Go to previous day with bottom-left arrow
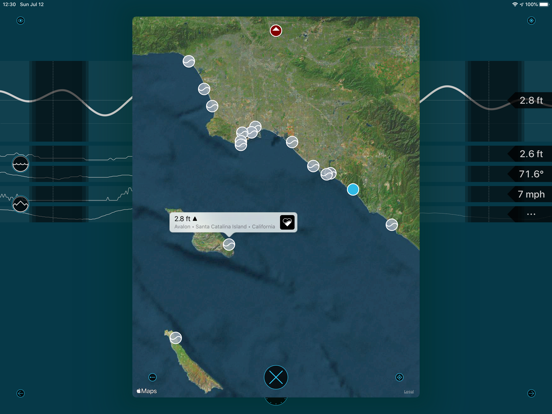552x414 pixels. [x=20, y=393]
